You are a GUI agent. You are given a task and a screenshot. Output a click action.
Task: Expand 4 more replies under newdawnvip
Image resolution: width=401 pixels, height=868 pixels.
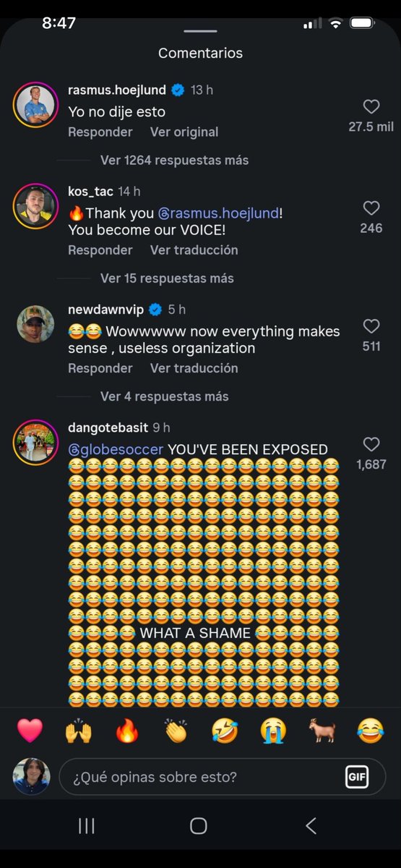164,396
